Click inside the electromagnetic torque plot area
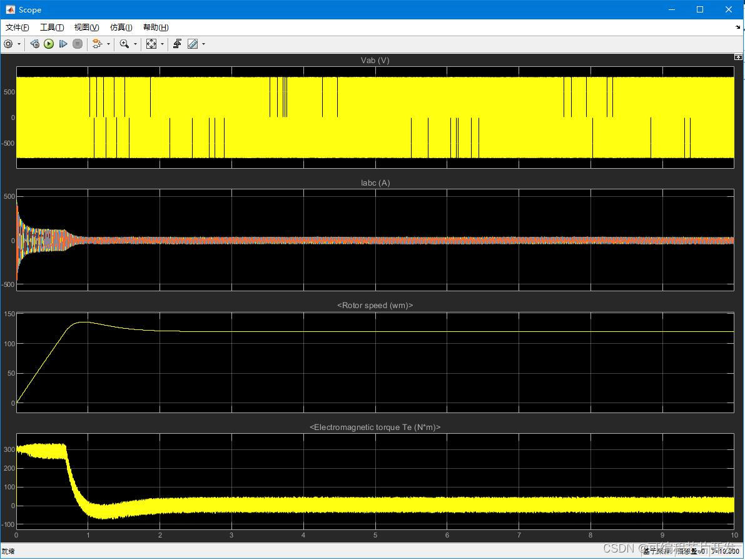Screen dimensions: 745x560 pos(375,481)
